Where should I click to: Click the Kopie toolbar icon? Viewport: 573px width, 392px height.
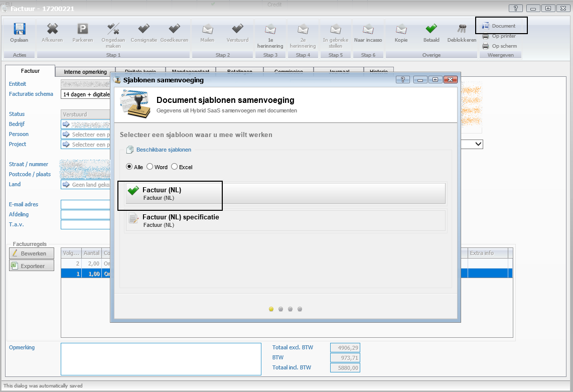point(401,30)
